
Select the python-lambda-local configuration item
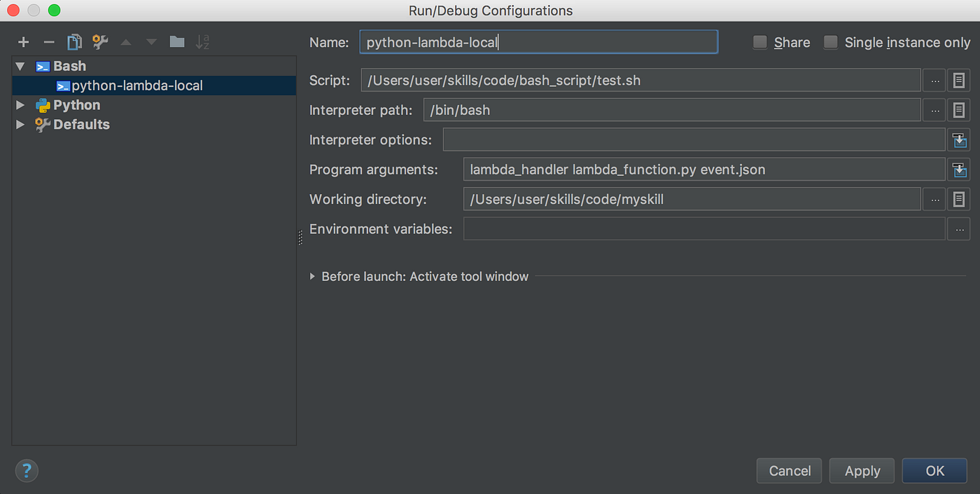point(137,85)
